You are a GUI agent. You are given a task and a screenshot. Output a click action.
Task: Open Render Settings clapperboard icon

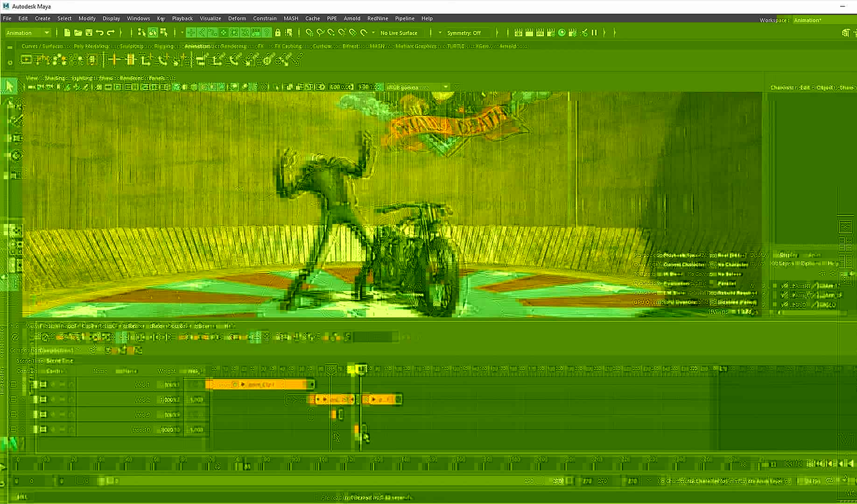click(x=551, y=33)
